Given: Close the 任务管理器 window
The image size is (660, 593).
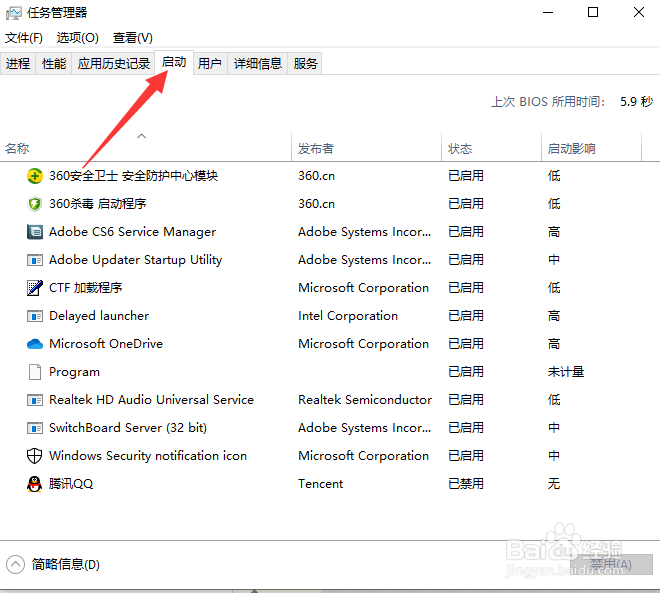Looking at the screenshot, I should coord(639,13).
